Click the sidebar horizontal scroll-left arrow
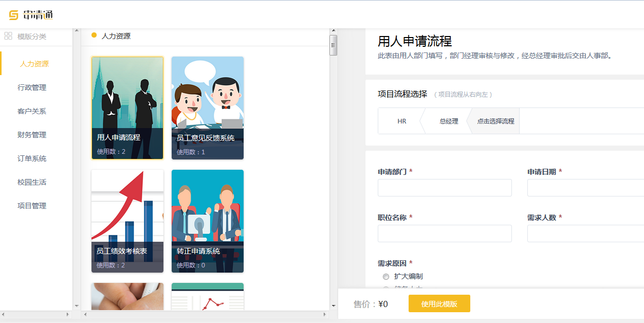This screenshot has height=323, width=644. point(4,314)
